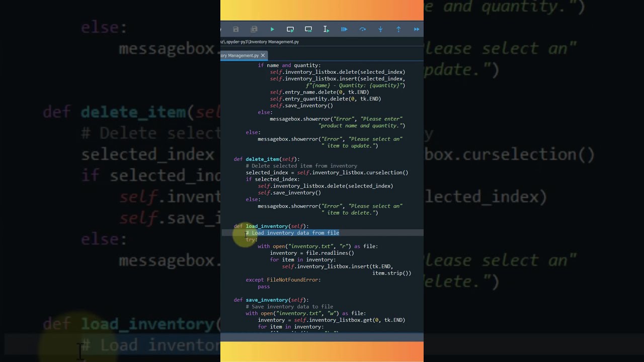Click the Save file toolbar icon
644x362 pixels.
point(236,29)
